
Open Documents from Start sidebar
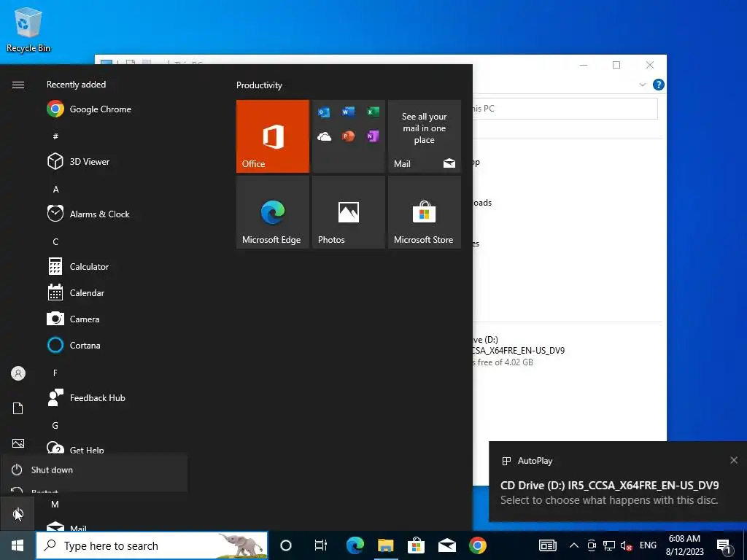18,408
